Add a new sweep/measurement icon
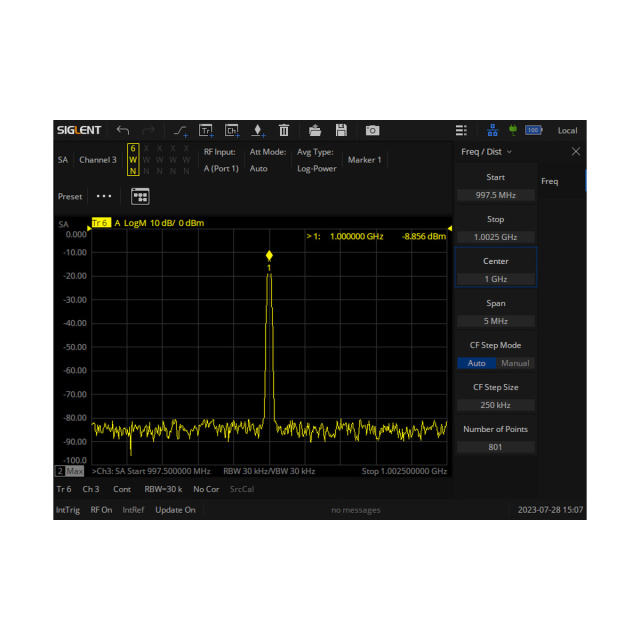The width and height of the screenshot is (640, 640). (x=180, y=131)
